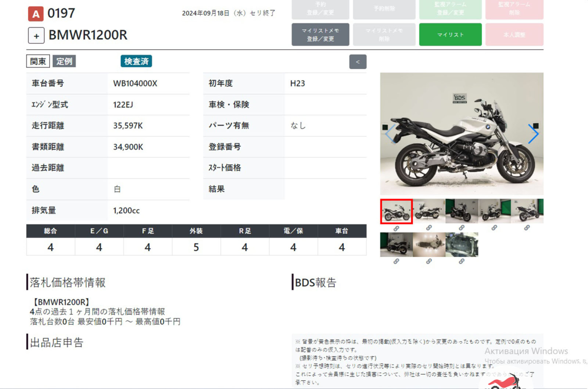Click first-year value H23
This screenshot has height=389, width=588.
pos(297,83)
